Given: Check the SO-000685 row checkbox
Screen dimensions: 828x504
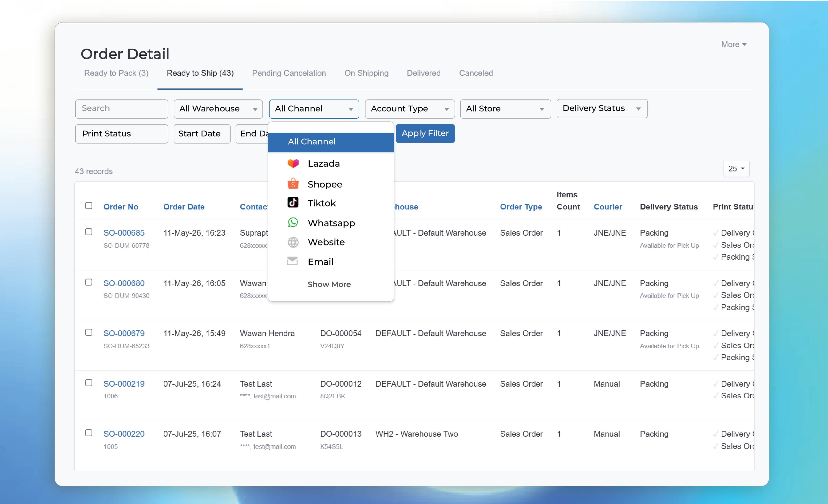Looking at the screenshot, I should [89, 232].
